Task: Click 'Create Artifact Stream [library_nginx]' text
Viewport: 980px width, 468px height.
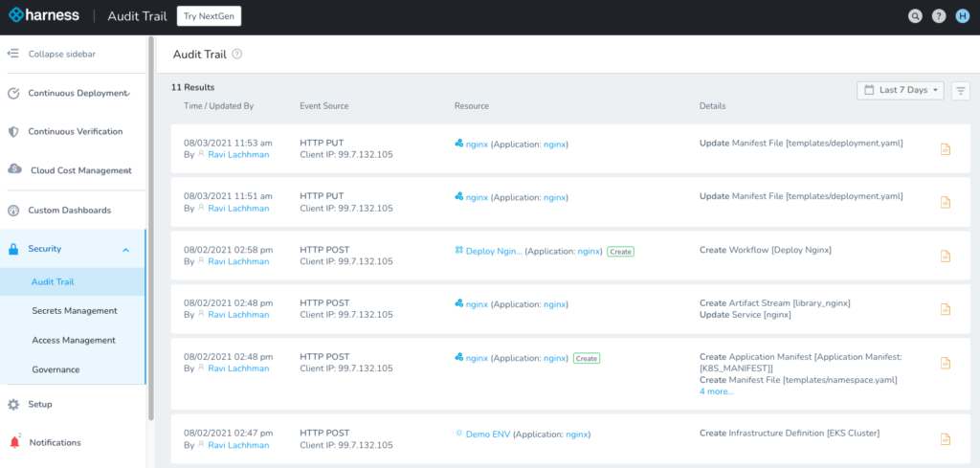Action: pos(775,303)
